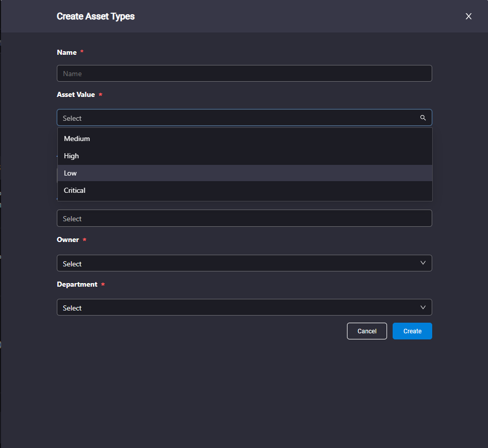Click the Name field label
This screenshot has height=448, width=488.
click(x=66, y=52)
